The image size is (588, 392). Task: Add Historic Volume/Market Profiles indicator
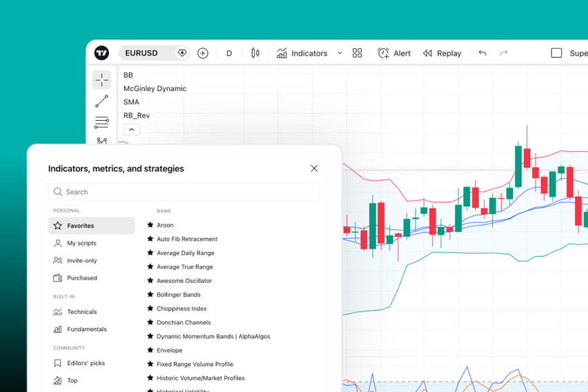tap(201, 378)
